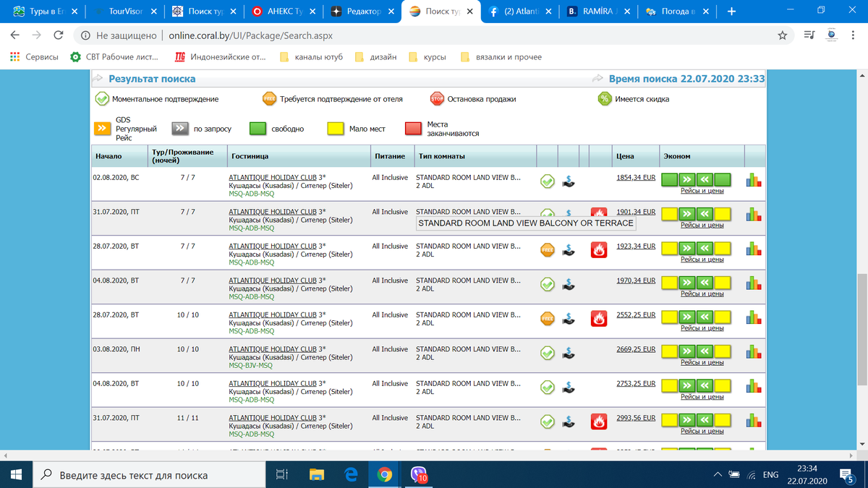This screenshot has height=488, width=868.
Task: Click yellow square before >> in 1923,34 EUR row
Action: [670, 248]
